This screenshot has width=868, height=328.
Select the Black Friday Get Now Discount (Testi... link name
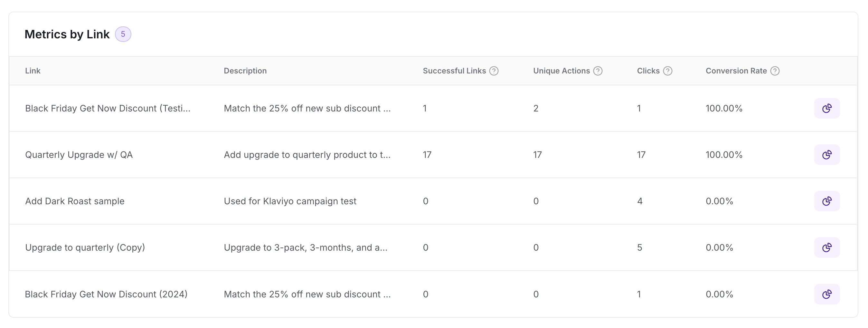click(108, 108)
